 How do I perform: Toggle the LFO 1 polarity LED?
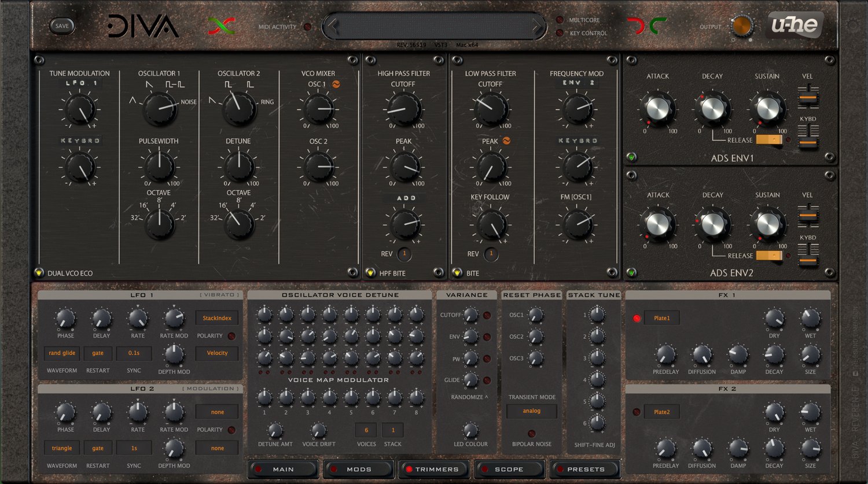tap(231, 335)
